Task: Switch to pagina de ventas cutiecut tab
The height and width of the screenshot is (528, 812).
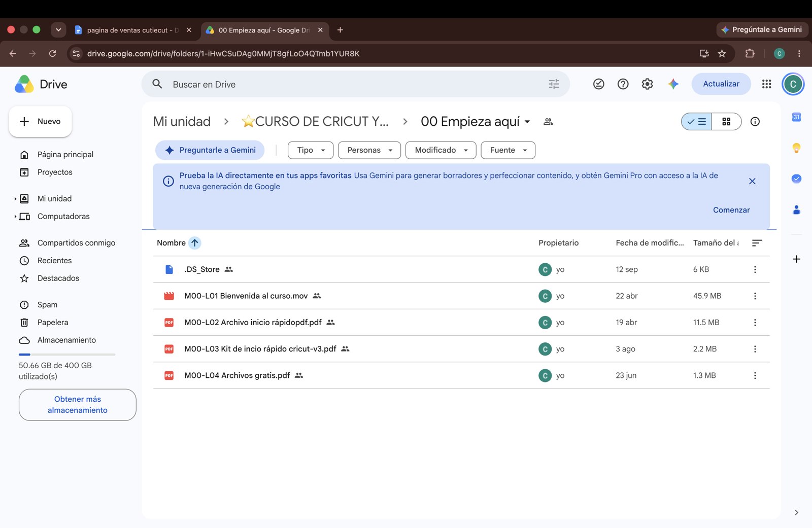Action: click(133, 30)
